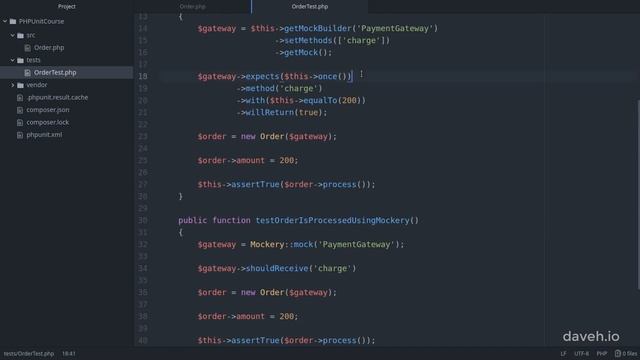This screenshot has height=360, width=640.
Task: Click the composer.lock file icon
Action: click(x=20, y=122)
